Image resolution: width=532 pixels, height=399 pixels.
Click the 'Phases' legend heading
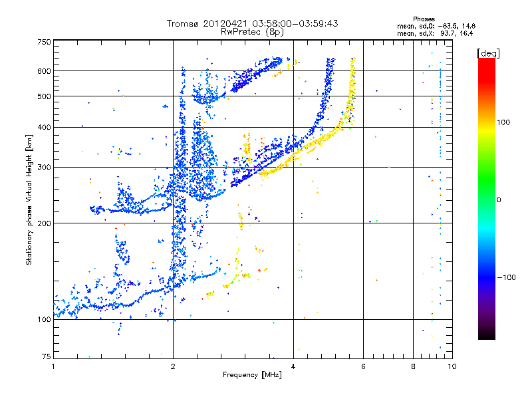coord(424,19)
